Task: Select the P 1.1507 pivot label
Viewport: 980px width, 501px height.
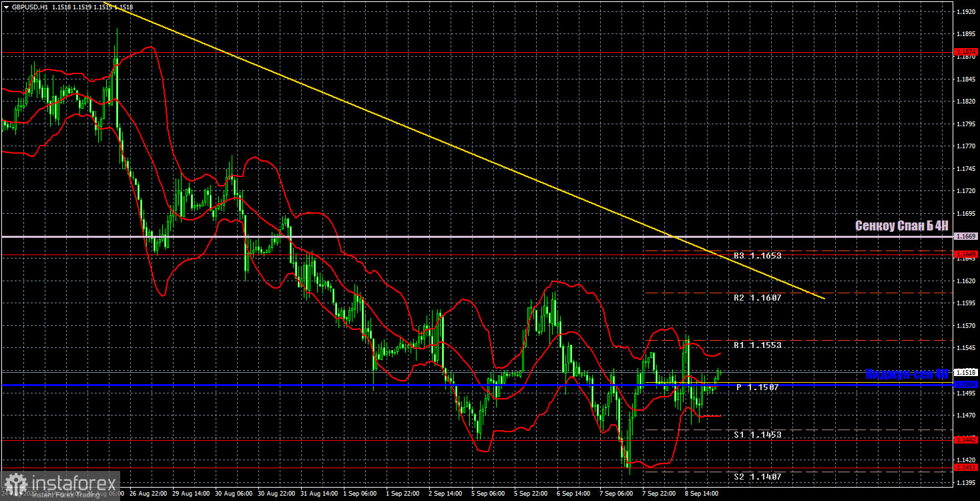Action: coord(758,387)
